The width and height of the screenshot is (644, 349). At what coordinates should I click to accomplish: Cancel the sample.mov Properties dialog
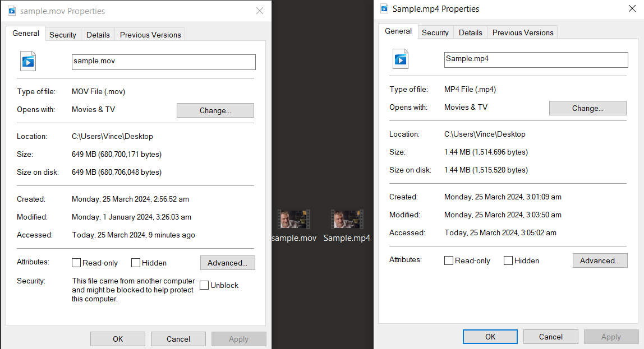178,338
